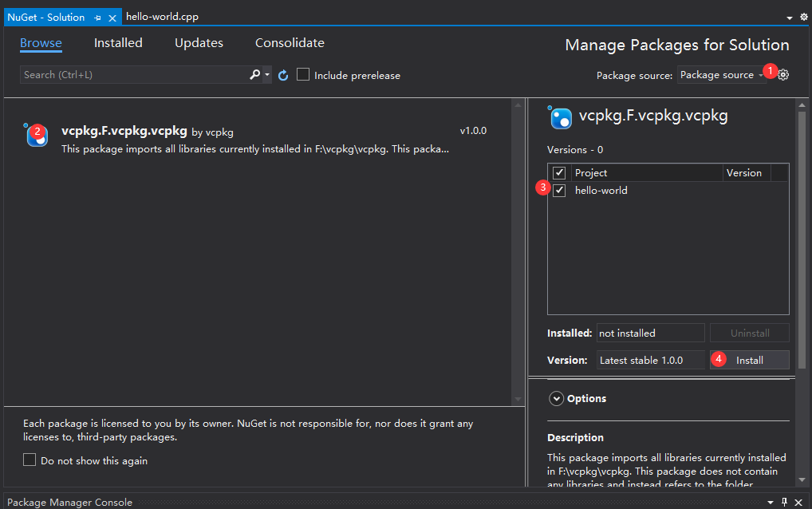This screenshot has width=812, height=509.
Task: Click the Description heading
Action: coord(575,437)
